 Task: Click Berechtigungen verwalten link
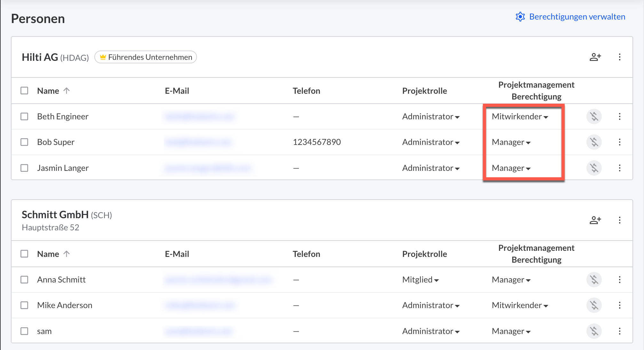[570, 17]
